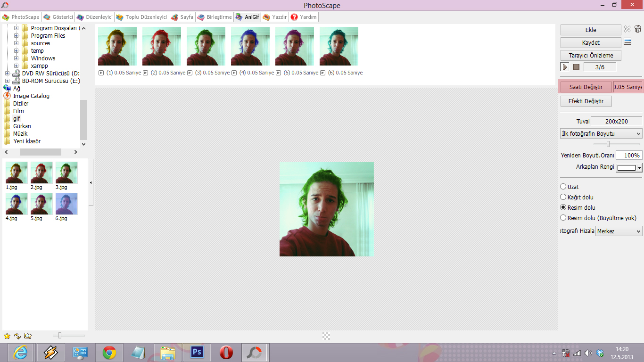The height and width of the screenshot is (362, 644).
Task: Expand the DVD RW Sürücüsü (D:) node
Action: 7,73
